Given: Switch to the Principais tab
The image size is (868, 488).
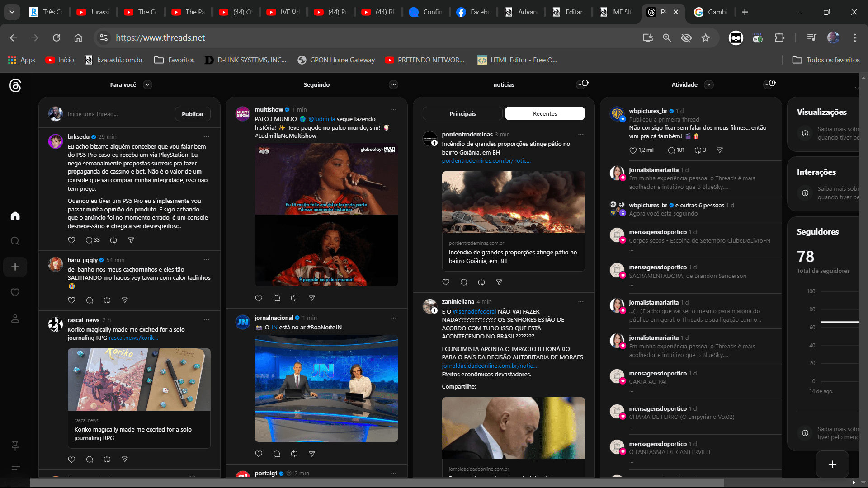Looking at the screenshot, I should click(x=462, y=114).
